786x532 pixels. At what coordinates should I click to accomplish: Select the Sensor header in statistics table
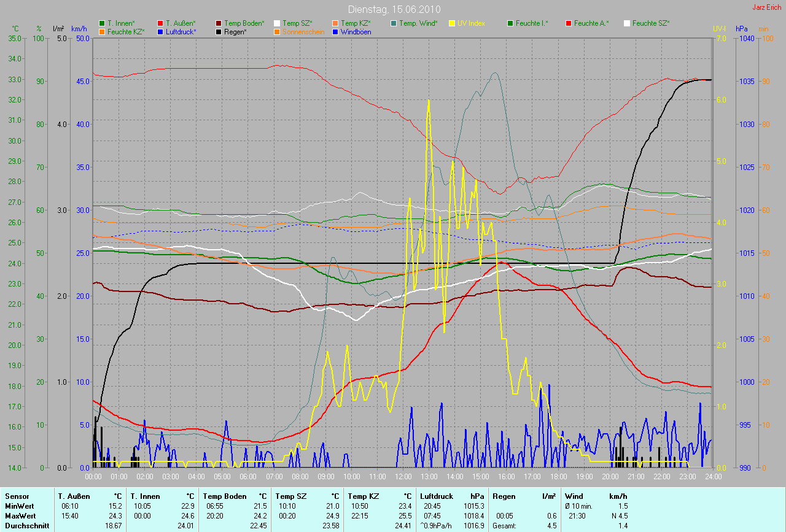click(16, 496)
